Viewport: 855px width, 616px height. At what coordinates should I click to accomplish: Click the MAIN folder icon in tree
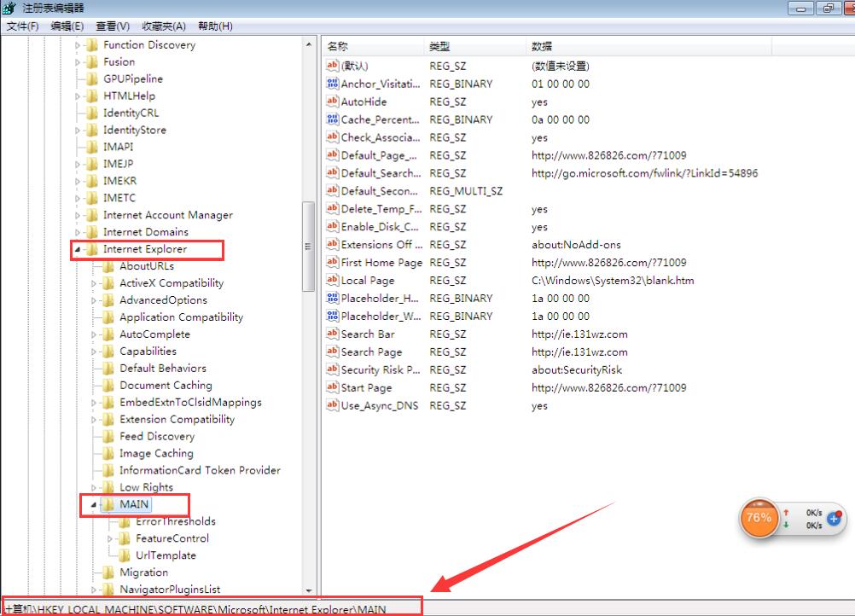(x=108, y=504)
